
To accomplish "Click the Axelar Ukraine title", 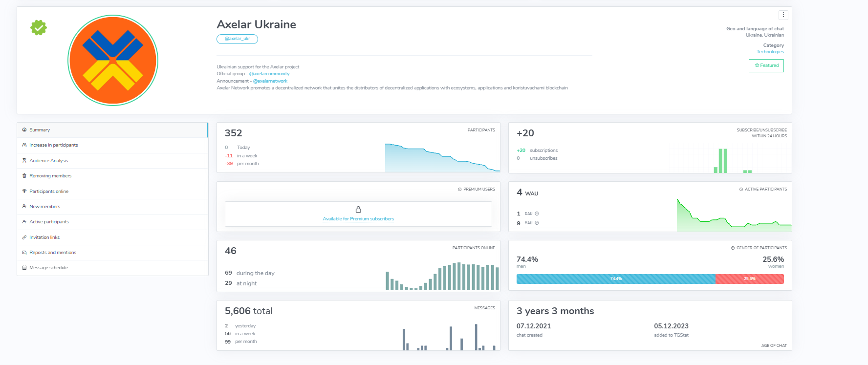I will point(257,24).
